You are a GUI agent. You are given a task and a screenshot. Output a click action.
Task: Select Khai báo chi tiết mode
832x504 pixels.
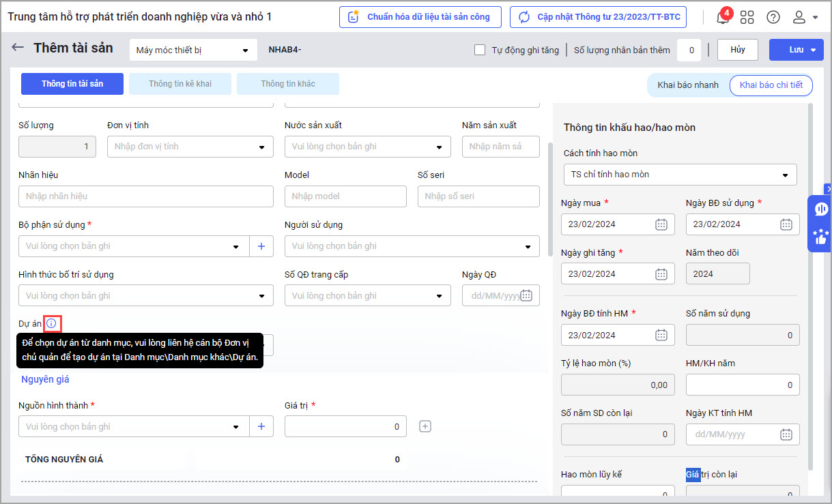pos(771,85)
